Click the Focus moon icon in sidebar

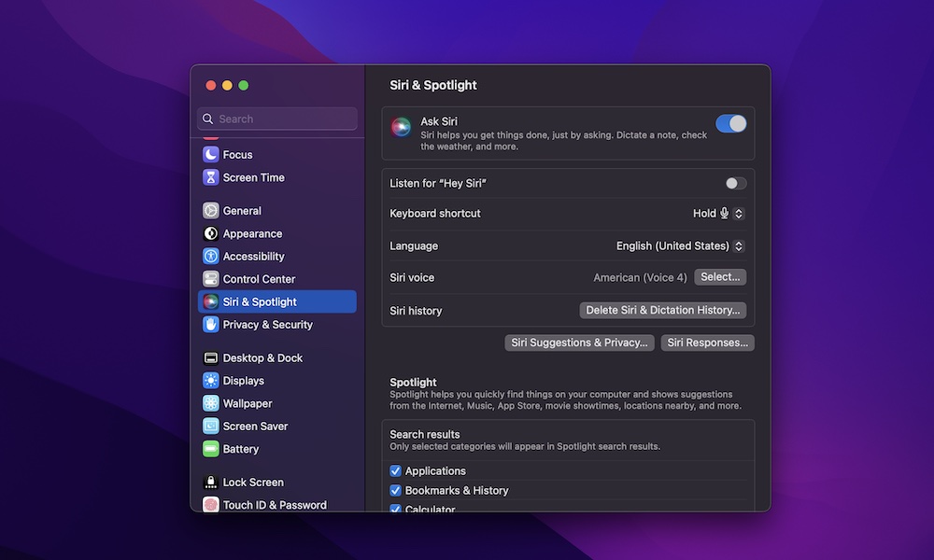(210, 155)
